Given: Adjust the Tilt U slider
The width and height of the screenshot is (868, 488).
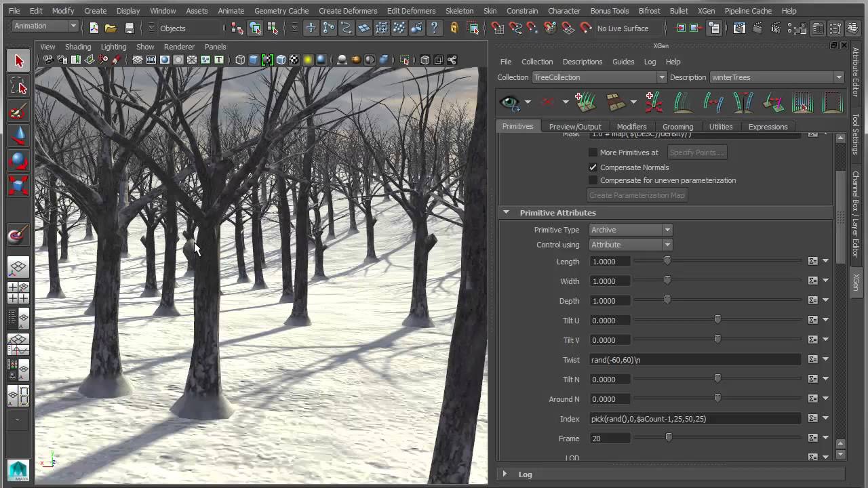Looking at the screenshot, I should pos(719,321).
